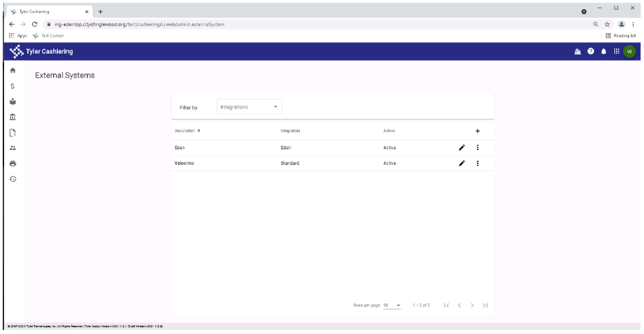Edit the Eden row with pencil icon
The width and height of the screenshot is (644, 334).
pyautogui.click(x=461, y=147)
